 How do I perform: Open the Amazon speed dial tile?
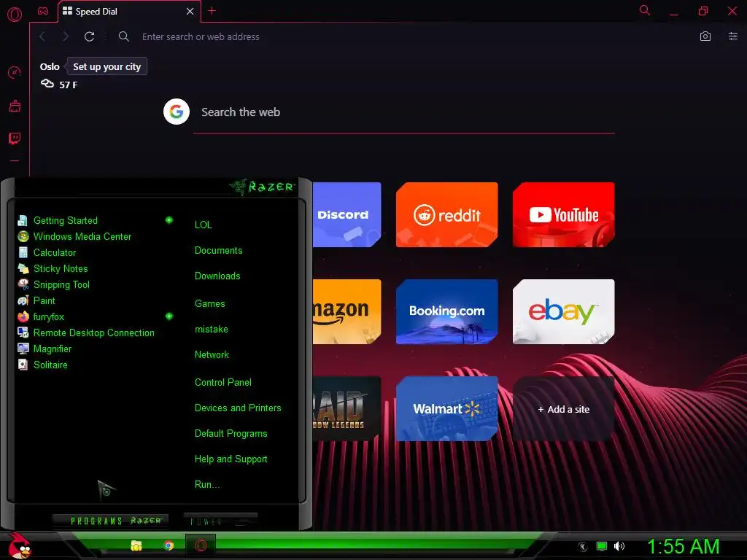click(x=347, y=312)
